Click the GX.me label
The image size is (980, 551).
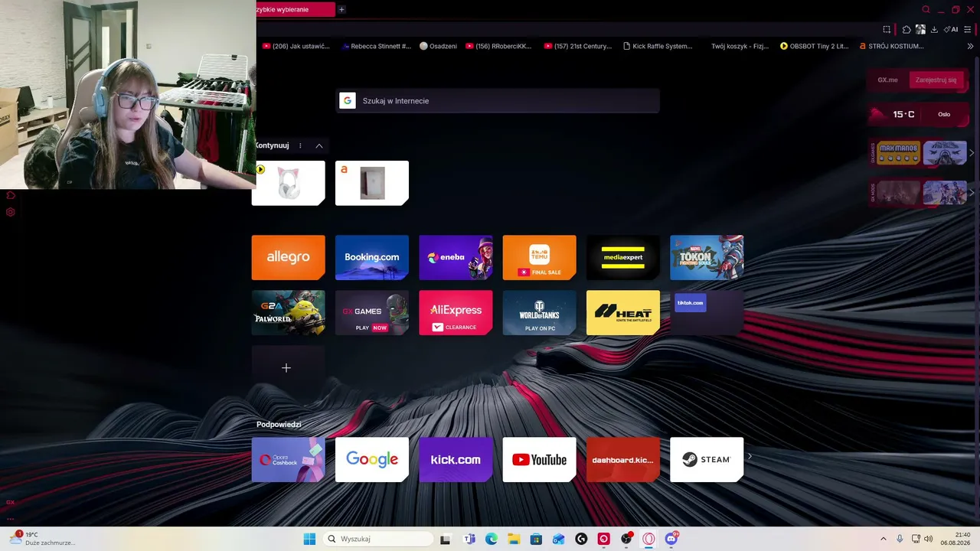887,80
